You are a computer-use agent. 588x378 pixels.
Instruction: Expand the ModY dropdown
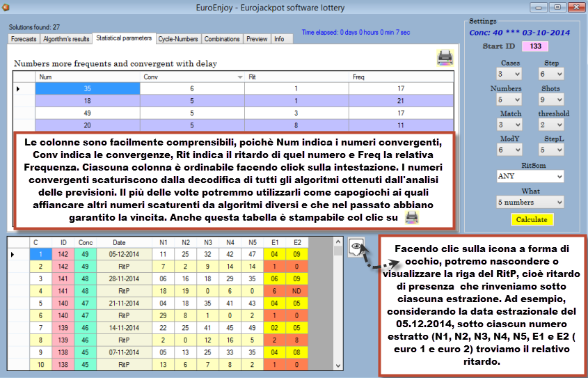(509, 150)
